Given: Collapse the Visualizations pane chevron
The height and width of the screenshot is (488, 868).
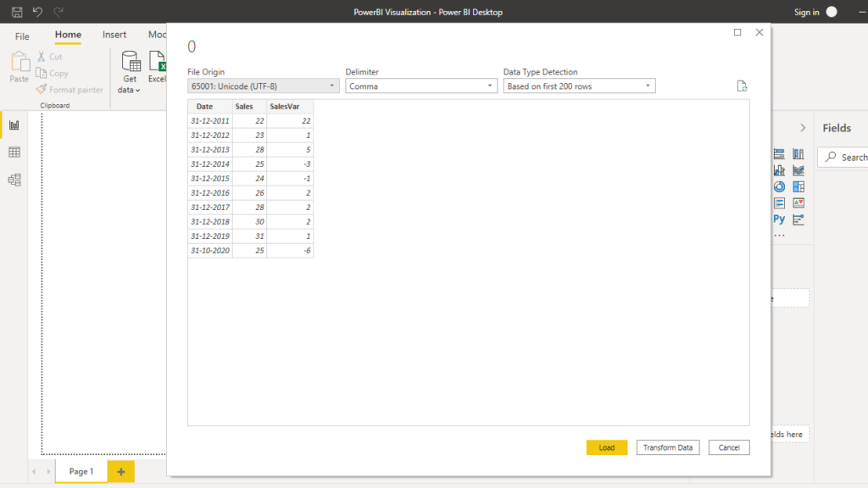Looking at the screenshot, I should 803,128.
